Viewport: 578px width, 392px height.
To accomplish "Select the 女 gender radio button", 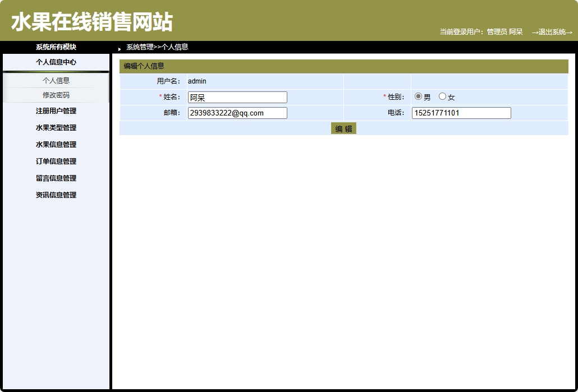I will coord(443,96).
